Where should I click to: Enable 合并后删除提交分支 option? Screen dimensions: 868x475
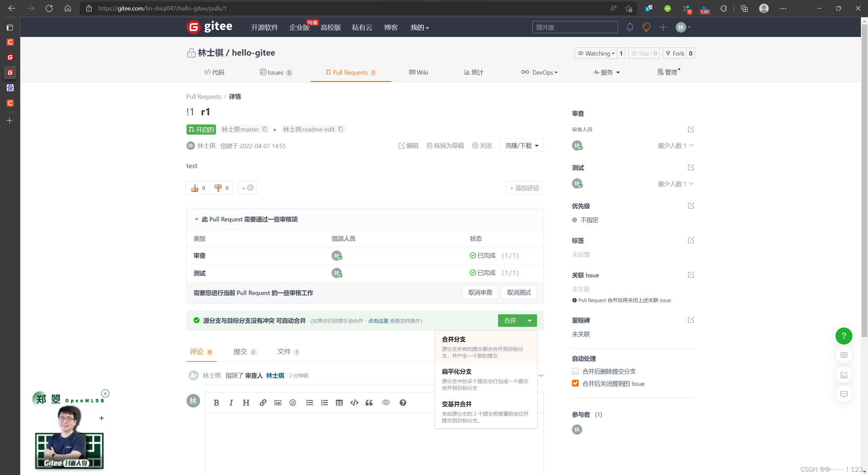click(x=575, y=371)
